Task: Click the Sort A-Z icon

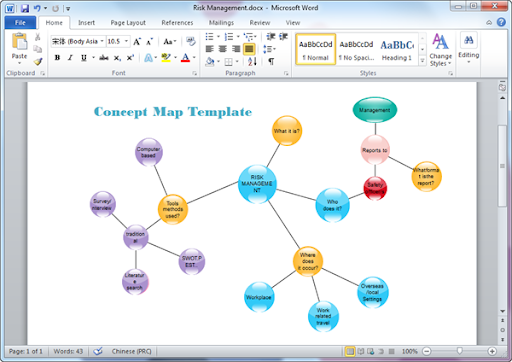Action: point(252,61)
